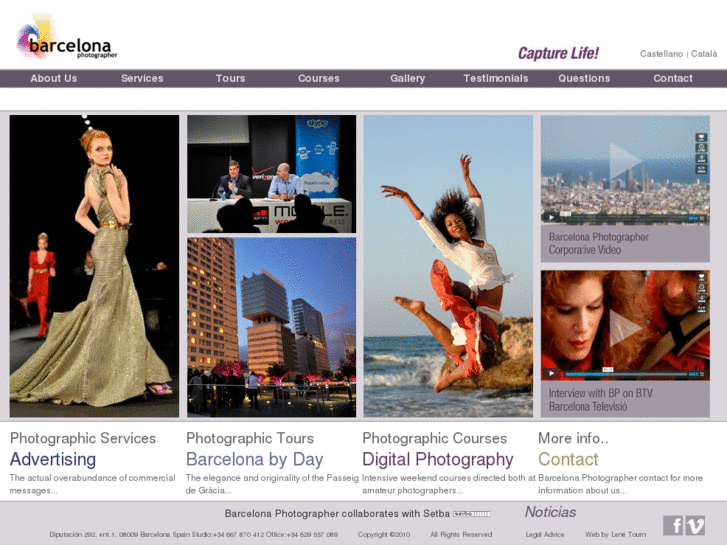Open the Web by Lené Tourn link

coord(615,534)
